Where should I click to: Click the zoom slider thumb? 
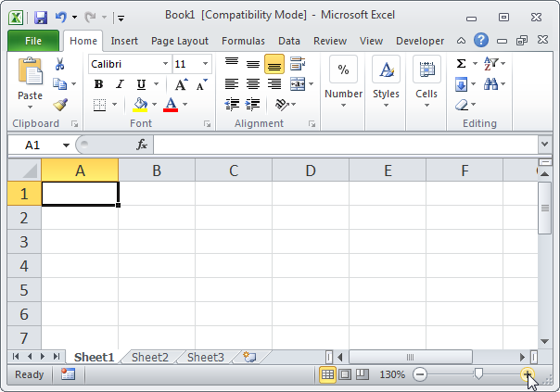478,374
